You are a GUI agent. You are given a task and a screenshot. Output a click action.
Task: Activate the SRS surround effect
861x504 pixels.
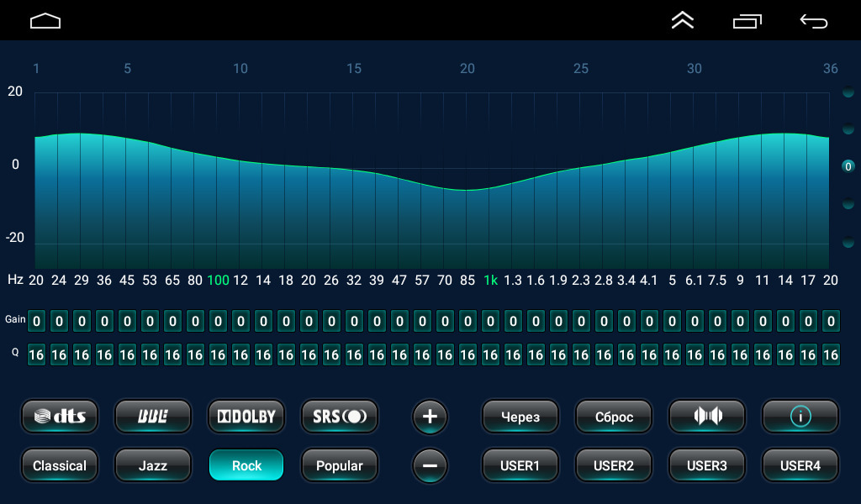(340, 416)
